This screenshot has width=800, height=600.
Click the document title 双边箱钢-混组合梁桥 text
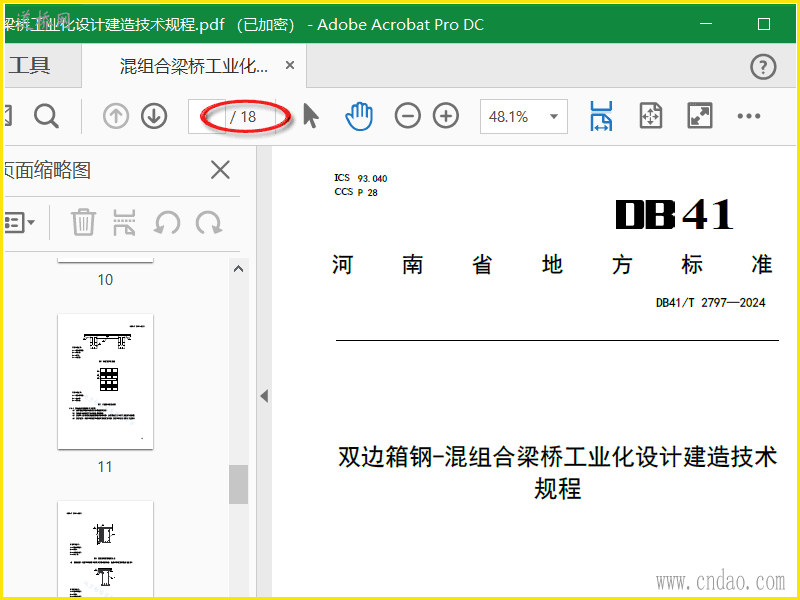pos(557,472)
